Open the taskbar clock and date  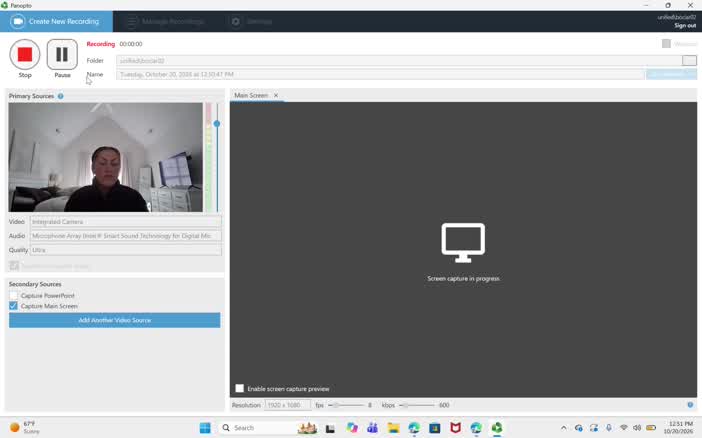(x=678, y=427)
